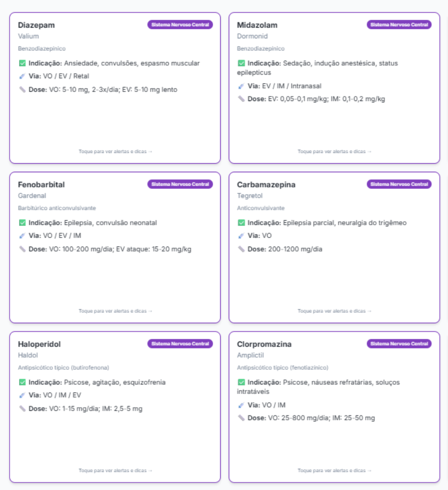This screenshot has width=448, height=490.
Task: Tap 'Toque para ver alertas' on Clorpromazina card
Action: point(334,470)
